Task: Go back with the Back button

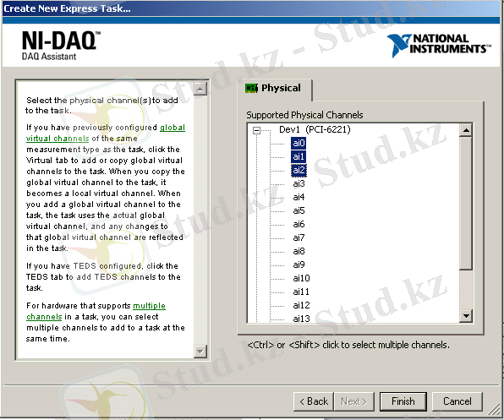Action: pos(314,401)
